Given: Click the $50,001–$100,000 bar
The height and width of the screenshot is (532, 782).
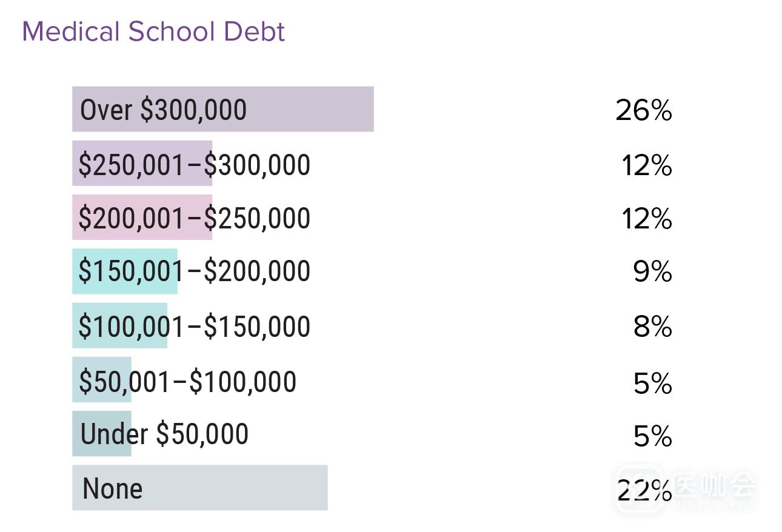Looking at the screenshot, I should pyautogui.click(x=101, y=380).
